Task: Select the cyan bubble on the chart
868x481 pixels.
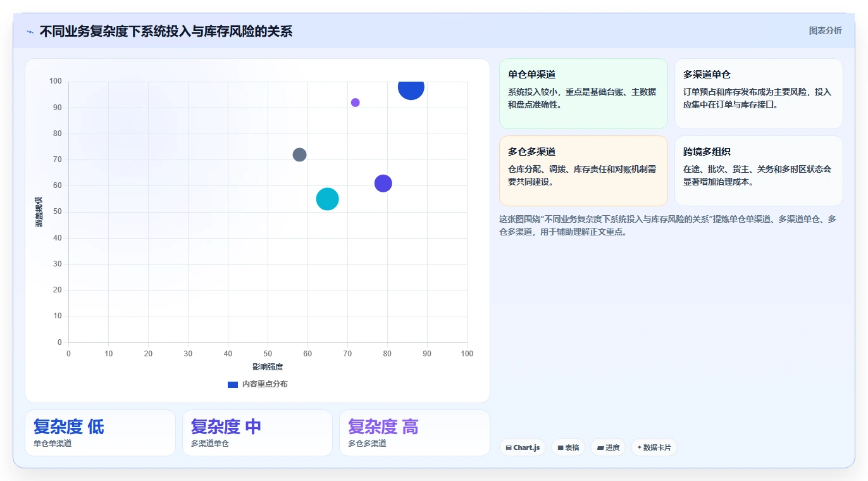Action: (x=327, y=199)
